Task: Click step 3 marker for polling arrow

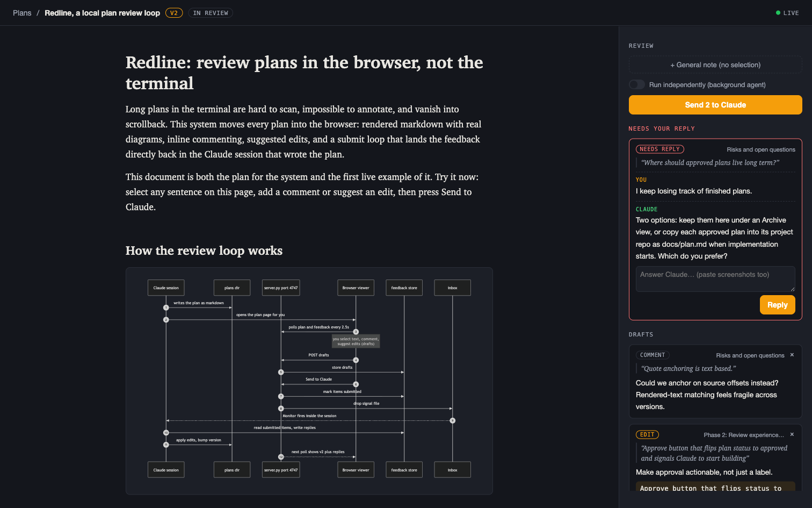Action: pos(356,332)
